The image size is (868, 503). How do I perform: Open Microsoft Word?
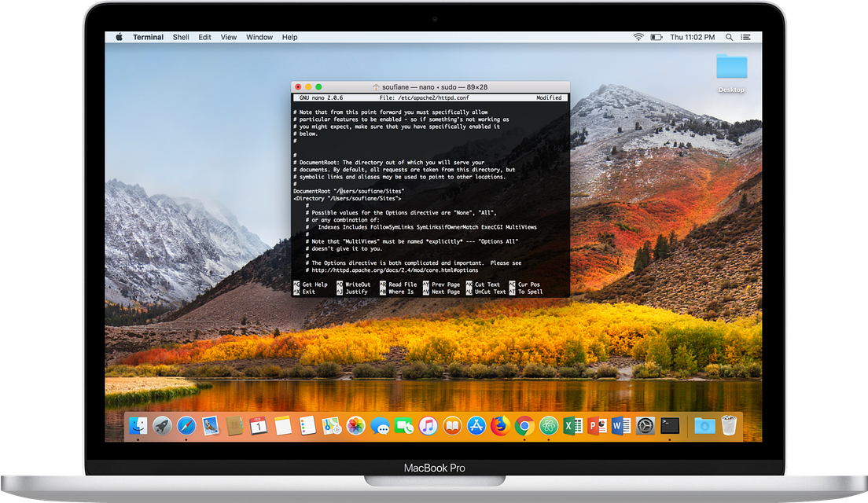[x=620, y=426]
